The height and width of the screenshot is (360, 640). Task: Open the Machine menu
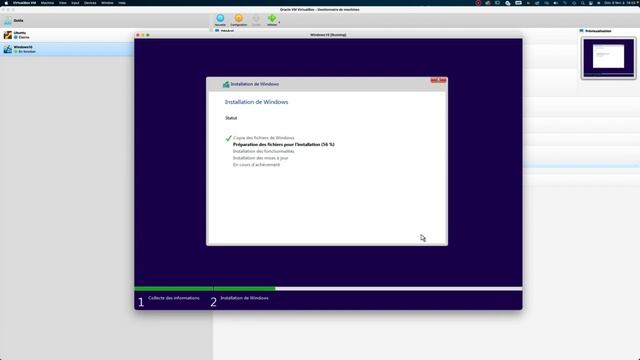pyautogui.click(x=47, y=3)
